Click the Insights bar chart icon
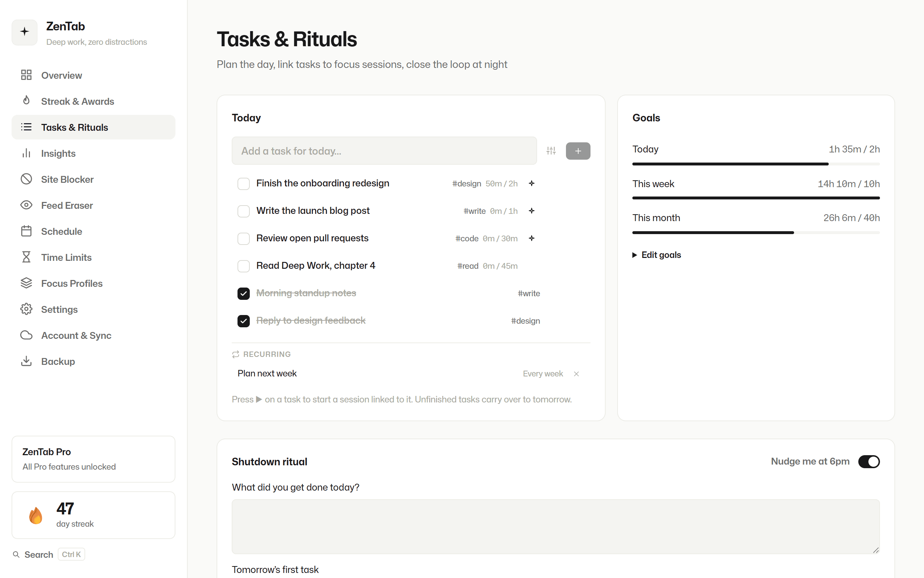The width and height of the screenshot is (924, 578). 26,153
